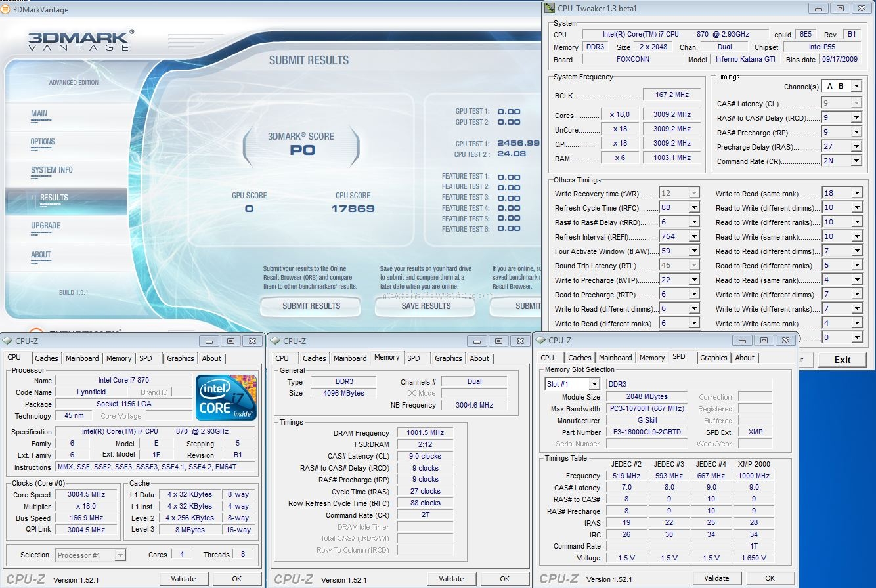Switch to Mainboard tab in left CPU-Z window

pos(82,358)
